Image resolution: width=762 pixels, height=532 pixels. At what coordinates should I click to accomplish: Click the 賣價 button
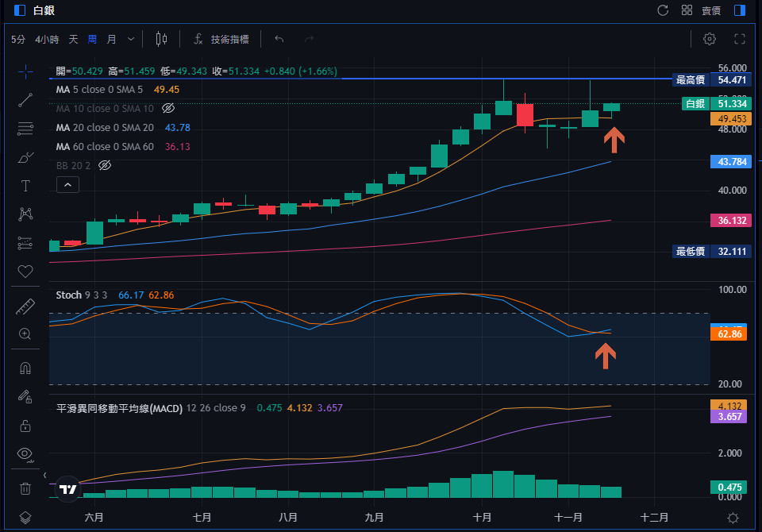(711, 10)
